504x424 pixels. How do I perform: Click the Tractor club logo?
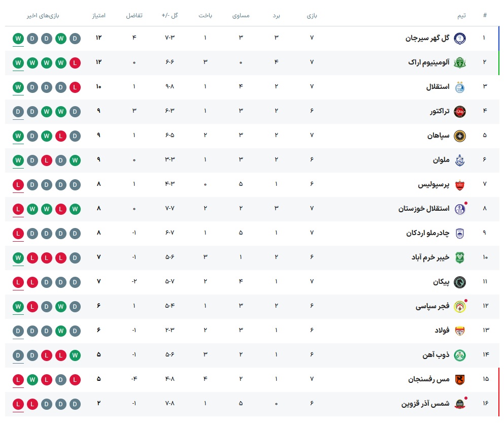point(459,111)
